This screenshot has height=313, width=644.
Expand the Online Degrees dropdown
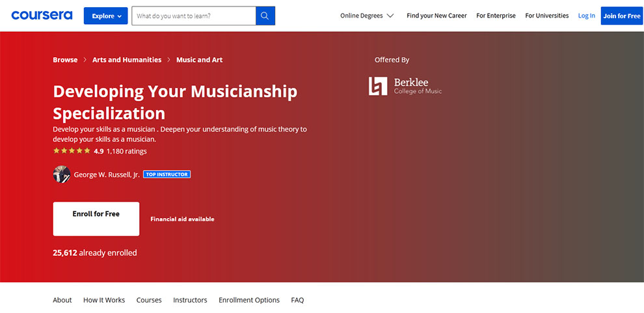click(367, 16)
